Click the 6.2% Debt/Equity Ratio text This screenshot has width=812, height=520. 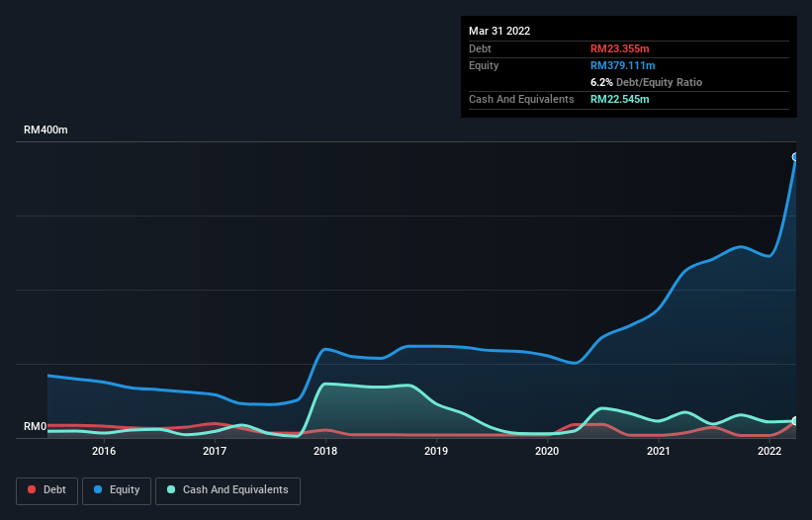646,82
